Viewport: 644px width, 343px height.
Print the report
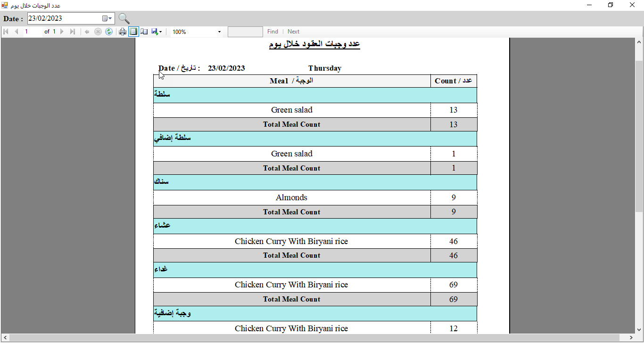coord(123,32)
